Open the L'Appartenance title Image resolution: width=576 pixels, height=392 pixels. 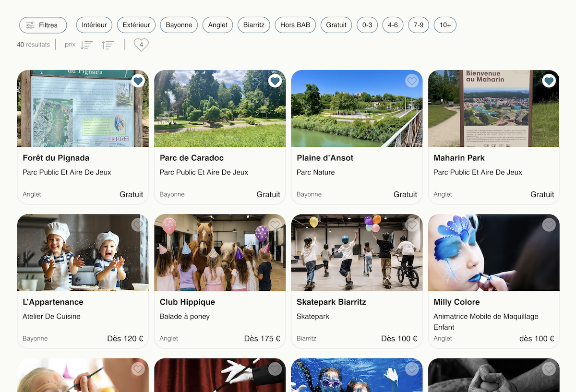(x=53, y=302)
